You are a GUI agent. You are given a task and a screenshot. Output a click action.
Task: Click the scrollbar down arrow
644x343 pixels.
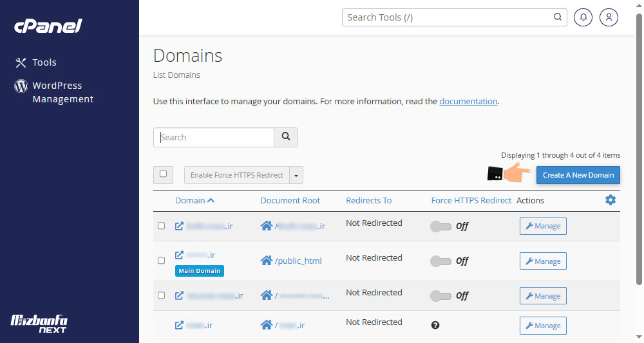[639, 337]
